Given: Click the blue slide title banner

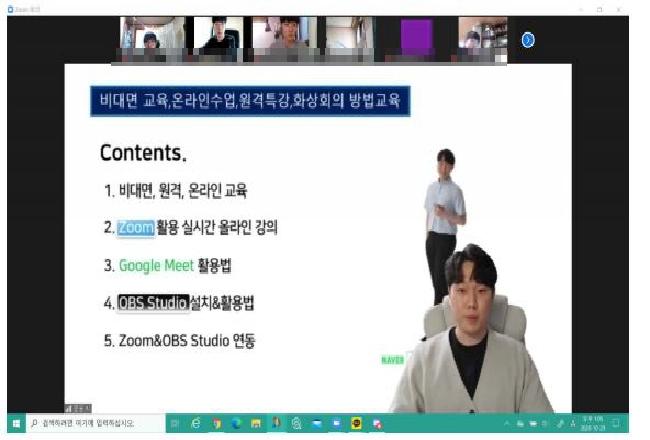Looking at the screenshot, I should point(250,101).
